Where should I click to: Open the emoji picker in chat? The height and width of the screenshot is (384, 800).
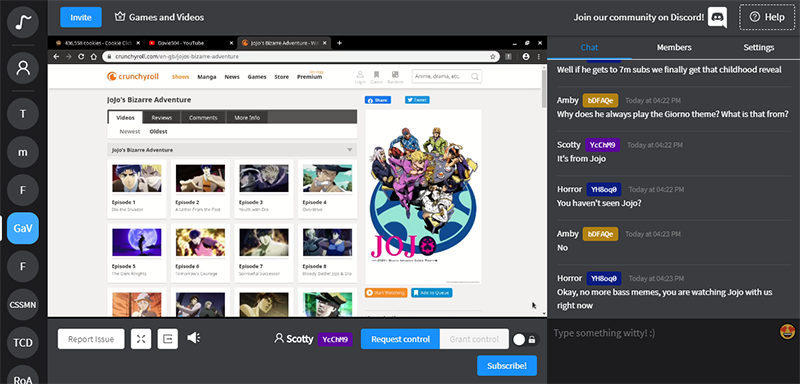point(787,332)
